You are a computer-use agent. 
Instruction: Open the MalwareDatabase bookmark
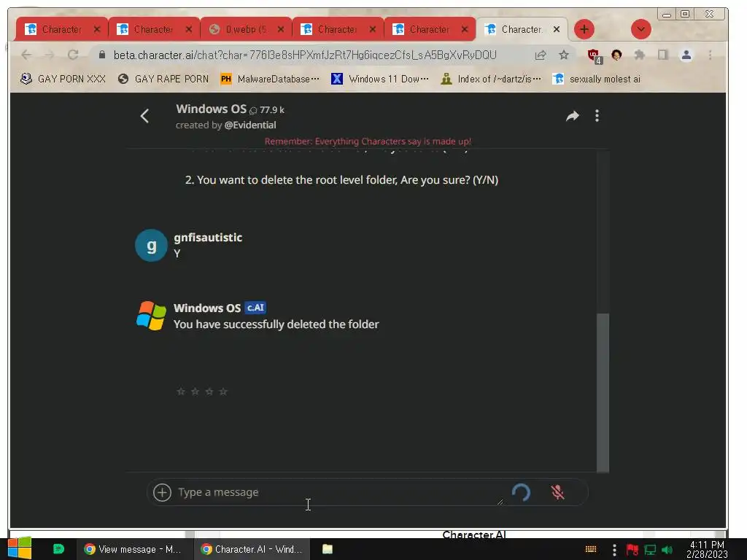point(270,79)
